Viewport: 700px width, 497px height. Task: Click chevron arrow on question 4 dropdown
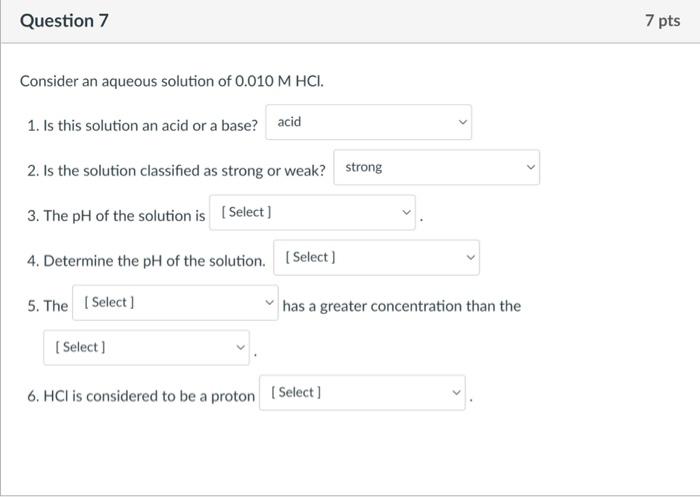470,258
